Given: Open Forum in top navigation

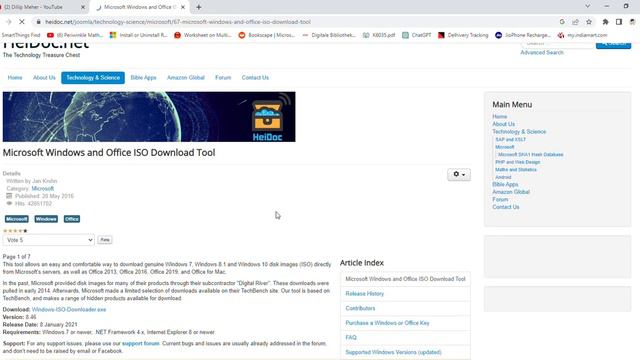Looking at the screenshot, I should 223,78.
